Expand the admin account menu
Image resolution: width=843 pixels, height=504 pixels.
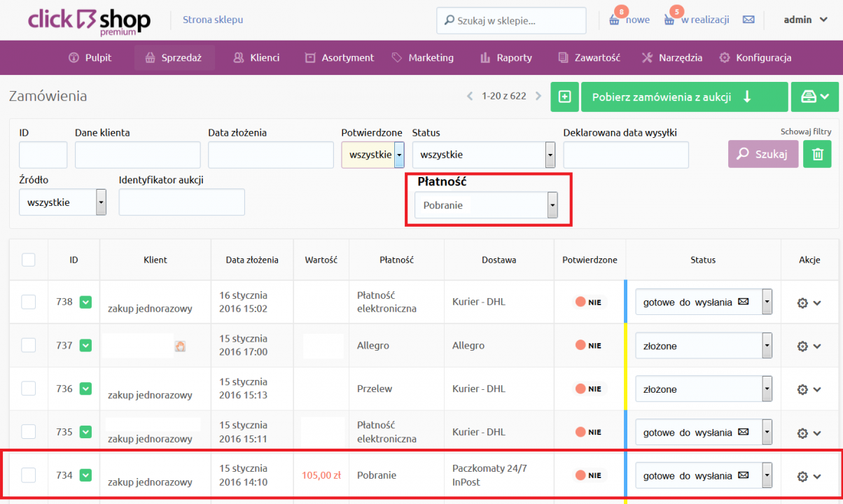tap(806, 20)
